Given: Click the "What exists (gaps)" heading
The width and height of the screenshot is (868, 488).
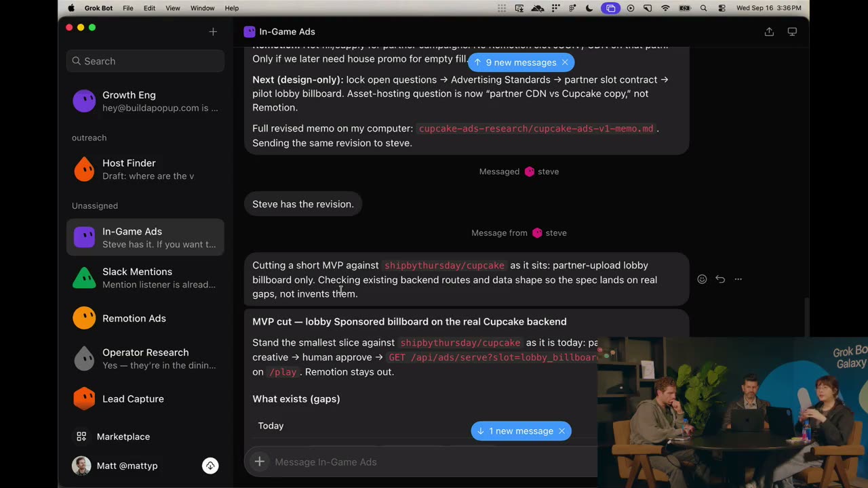Looking at the screenshot, I should [x=296, y=399].
